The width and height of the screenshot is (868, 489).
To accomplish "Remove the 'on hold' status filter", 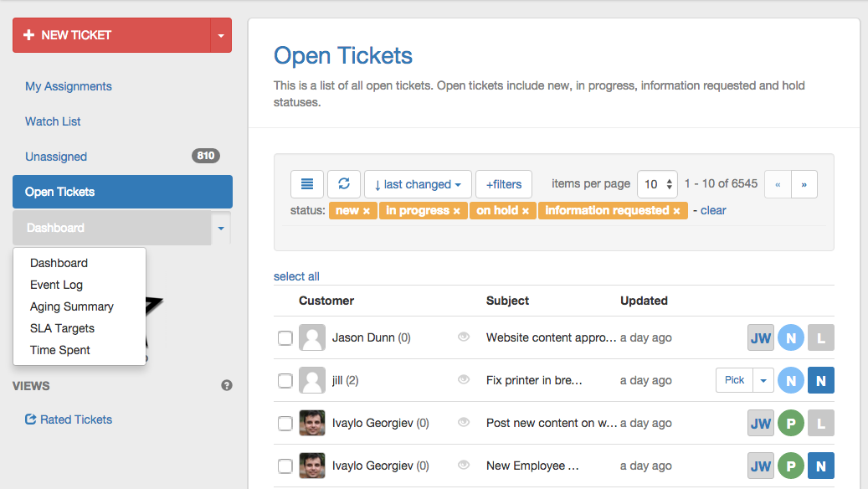I will point(526,211).
